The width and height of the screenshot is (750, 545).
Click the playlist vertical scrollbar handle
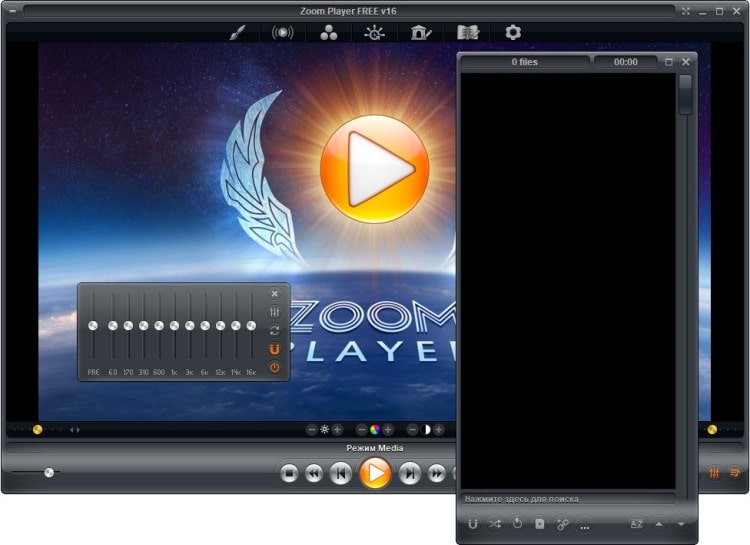coord(685,95)
